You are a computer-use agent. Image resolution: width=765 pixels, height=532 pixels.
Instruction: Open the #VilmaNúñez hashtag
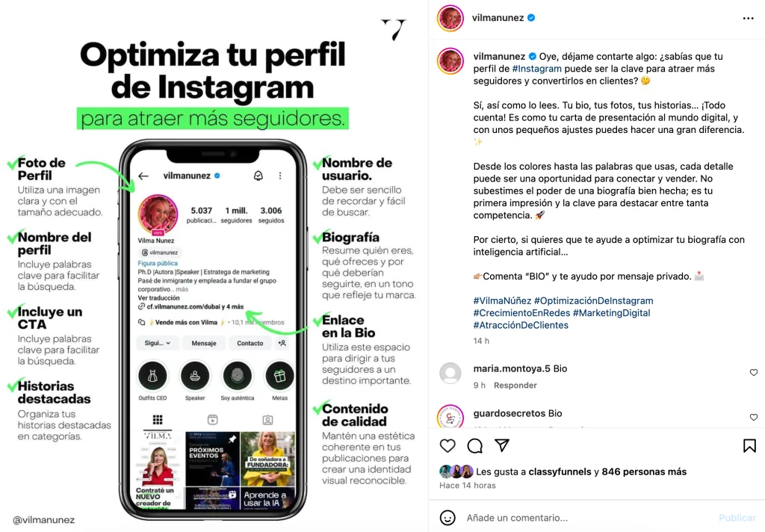[x=502, y=300]
